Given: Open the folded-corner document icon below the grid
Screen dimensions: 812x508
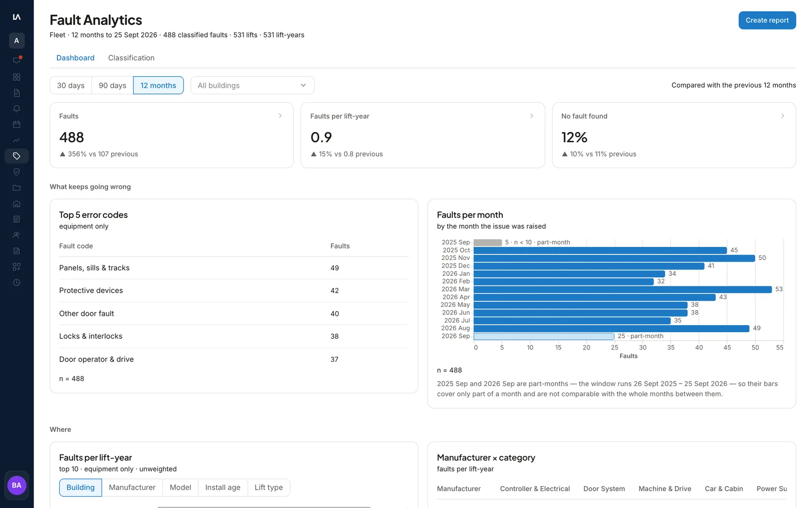Looking at the screenshot, I should 17,93.
